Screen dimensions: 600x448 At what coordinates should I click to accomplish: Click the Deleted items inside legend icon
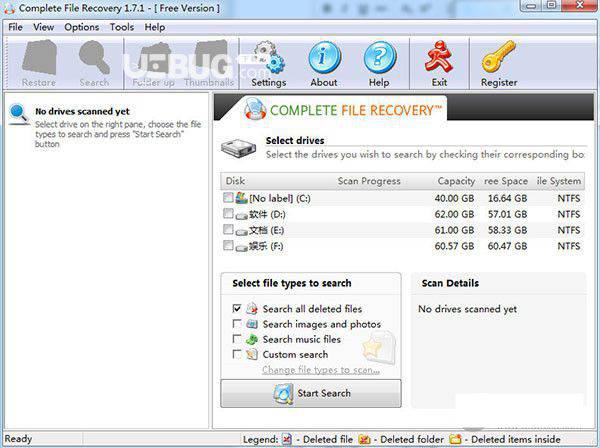coord(455,439)
